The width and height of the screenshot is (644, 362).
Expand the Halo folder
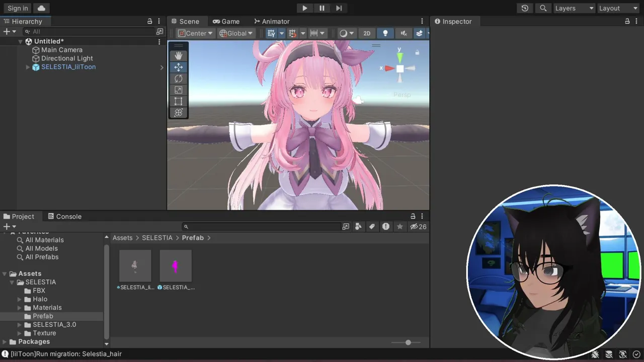point(20,299)
